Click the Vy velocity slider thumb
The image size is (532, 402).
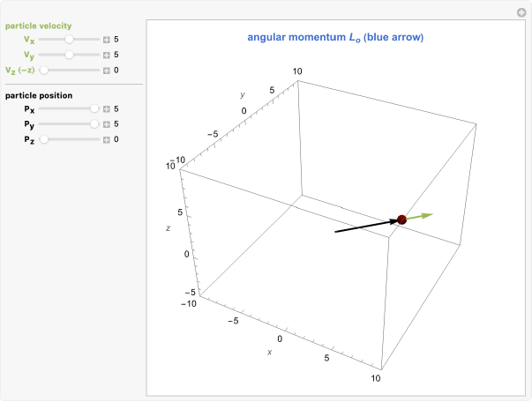[x=69, y=55]
